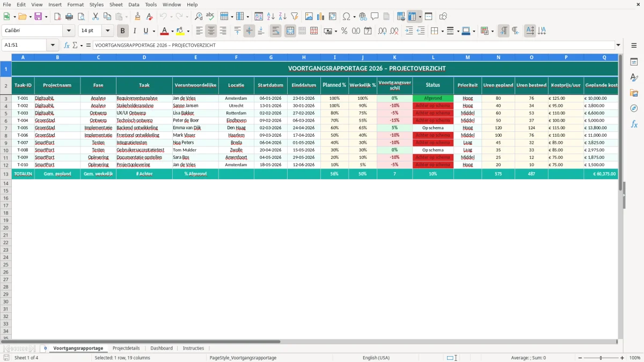Toggle AutoFilter funnel icon
644x362 pixels.
pyautogui.click(x=294, y=17)
